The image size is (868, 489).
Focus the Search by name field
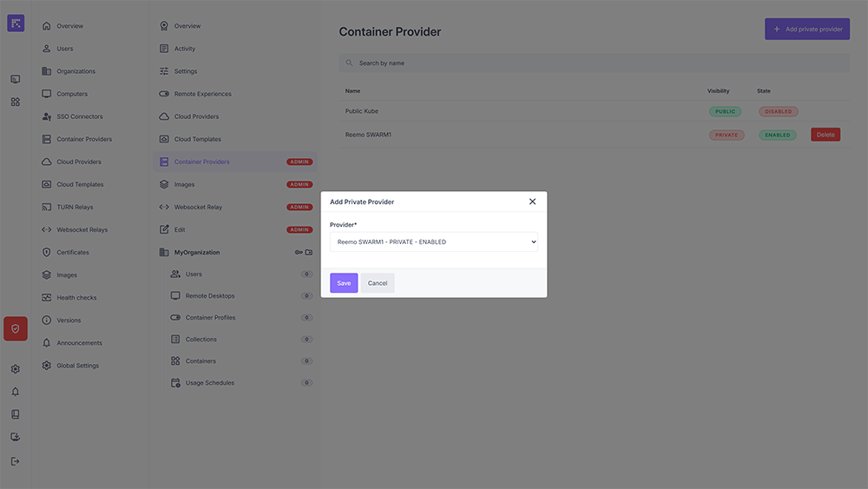594,63
